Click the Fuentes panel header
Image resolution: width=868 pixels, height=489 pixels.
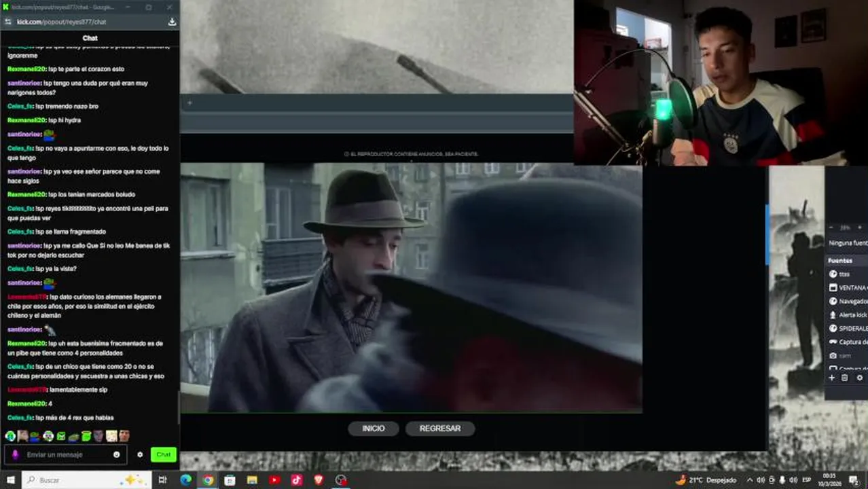click(846, 260)
